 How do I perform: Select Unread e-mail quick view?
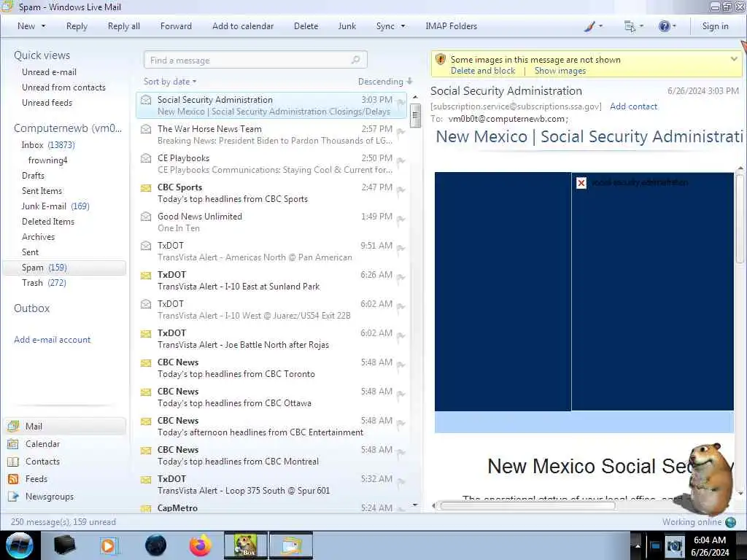click(49, 72)
